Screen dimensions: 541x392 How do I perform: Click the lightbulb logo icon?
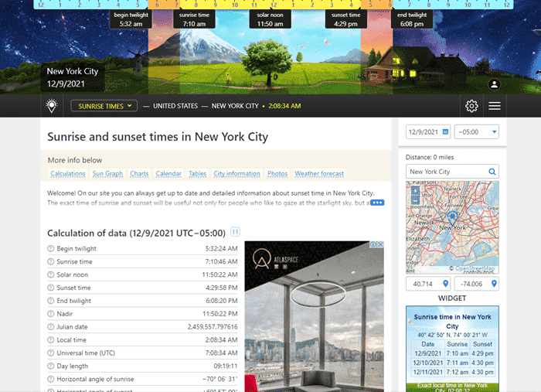coord(52,106)
